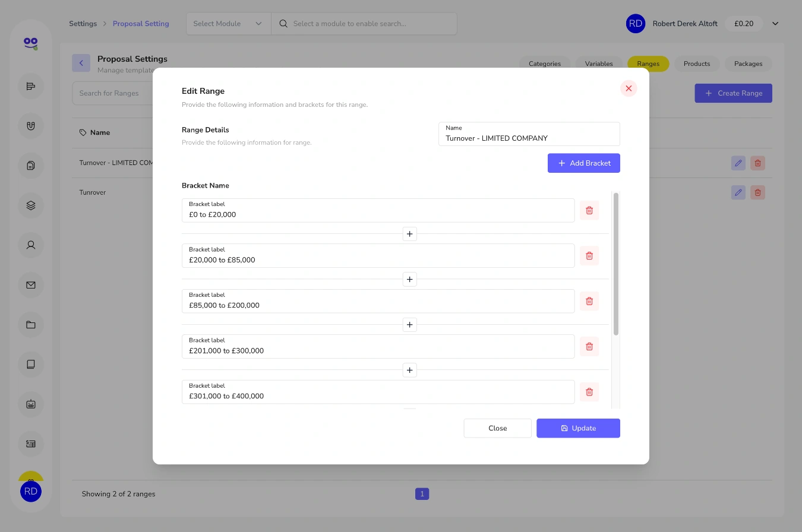Open the user profile icon in the sidebar
This screenshot has height=532, width=802.
click(31, 245)
